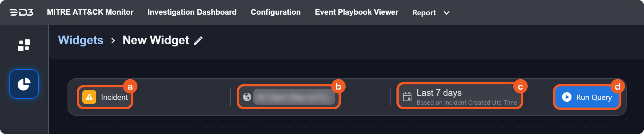Image resolution: width=644 pixels, height=134 pixels.
Task: Open the MITRE ATT&CK Monitor tab
Action: click(x=90, y=12)
